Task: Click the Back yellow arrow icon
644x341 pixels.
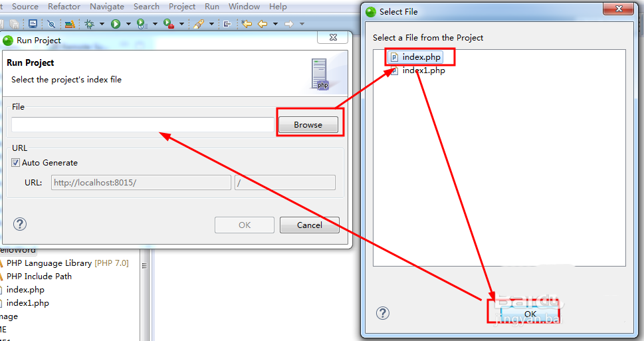Action: (263, 24)
